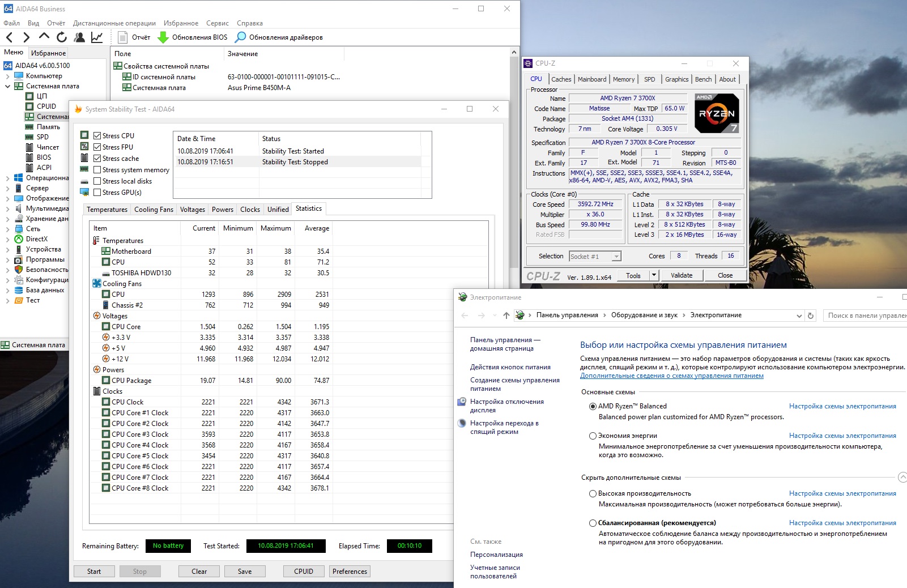Expand the Программмы tree node arrow
The width and height of the screenshot is (907, 588).
point(7,259)
